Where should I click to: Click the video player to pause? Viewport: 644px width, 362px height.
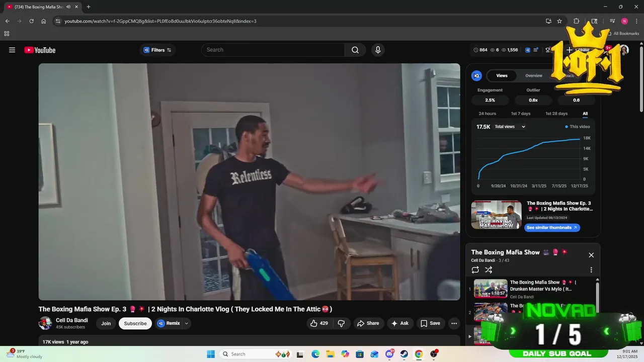tap(249, 182)
